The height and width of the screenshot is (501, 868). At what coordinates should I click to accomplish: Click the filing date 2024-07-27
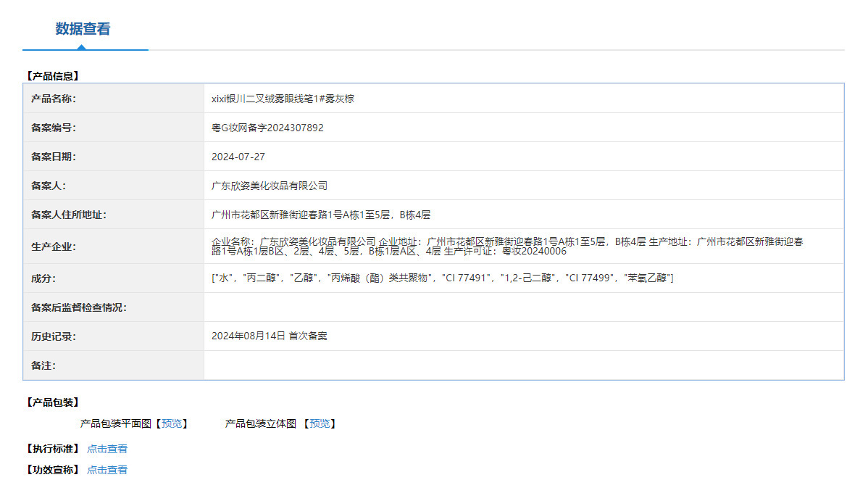(x=238, y=157)
